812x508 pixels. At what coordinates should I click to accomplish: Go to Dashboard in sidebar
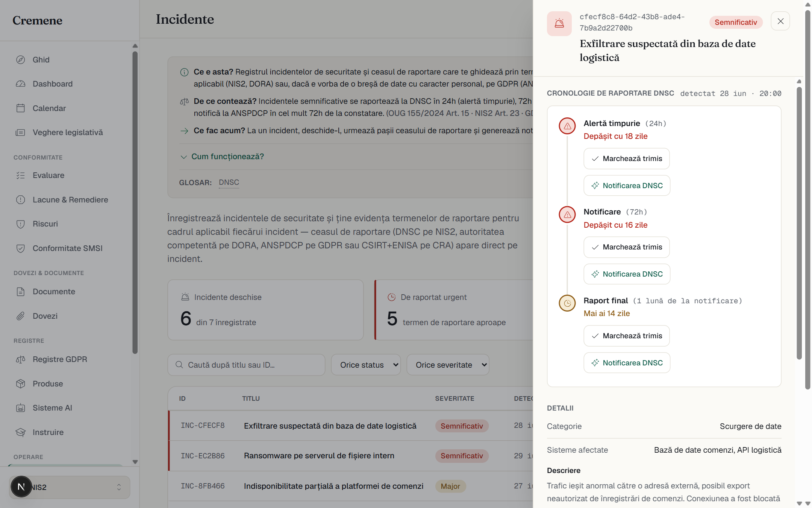pos(70,84)
